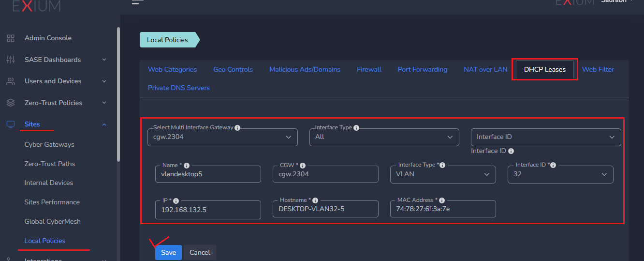644x261 pixels.
Task: Expand the SASE Dashboards sidebar section
Action: click(x=104, y=60)
